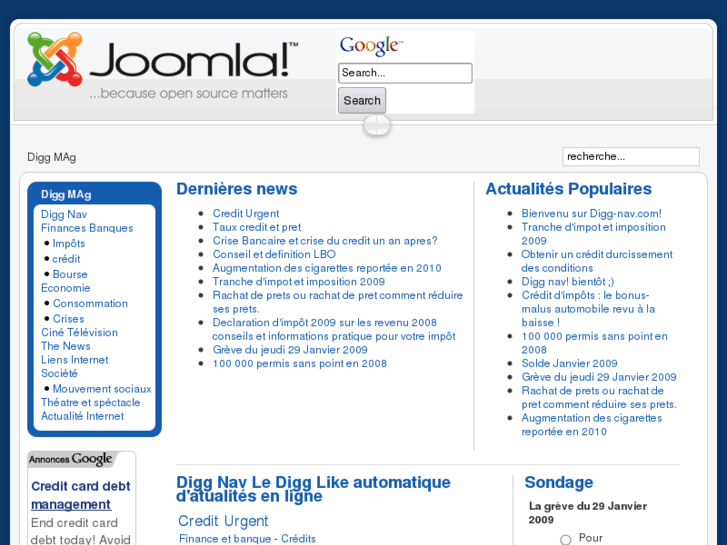Viewport: 727px width, 545px height.
Task: Open Bourse submenu item
Action: [70, 274]
